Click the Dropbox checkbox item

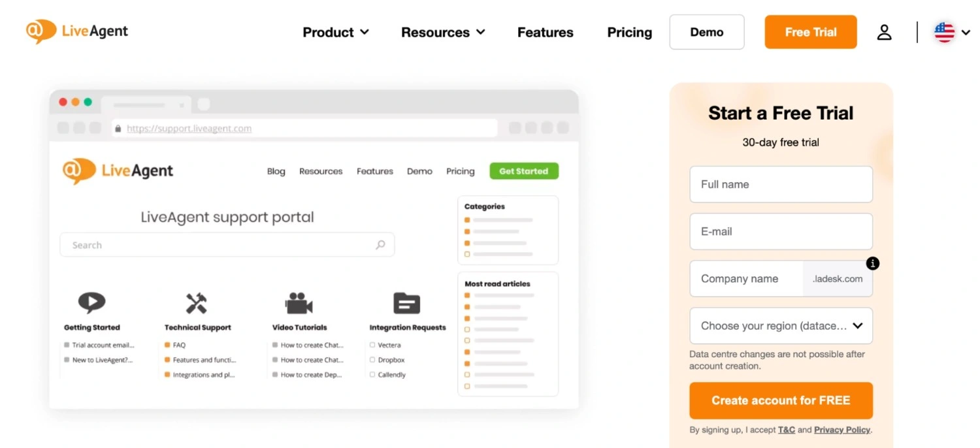(387, 360)
